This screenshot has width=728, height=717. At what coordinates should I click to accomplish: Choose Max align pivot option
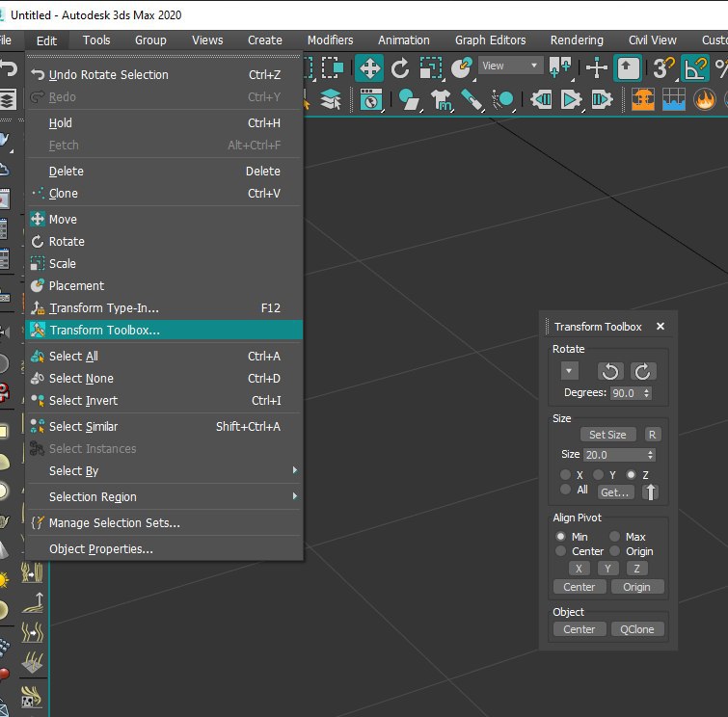[x=615, y=537]
